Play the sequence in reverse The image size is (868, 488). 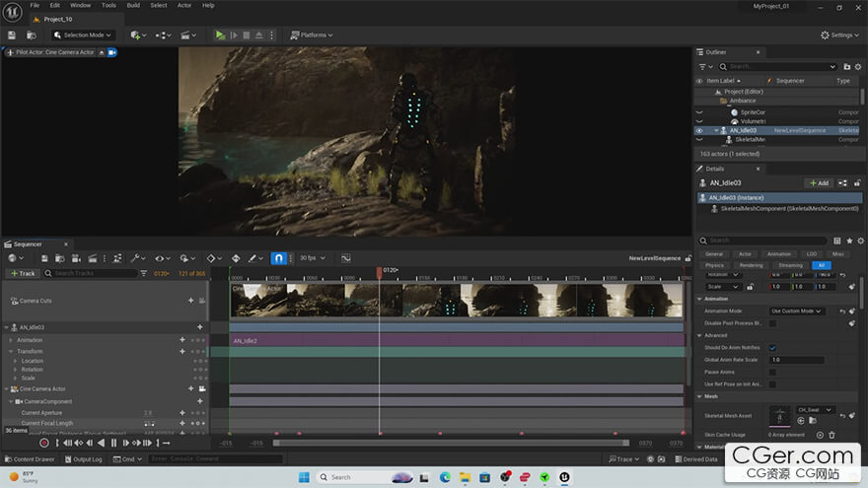tap(101, 444)
